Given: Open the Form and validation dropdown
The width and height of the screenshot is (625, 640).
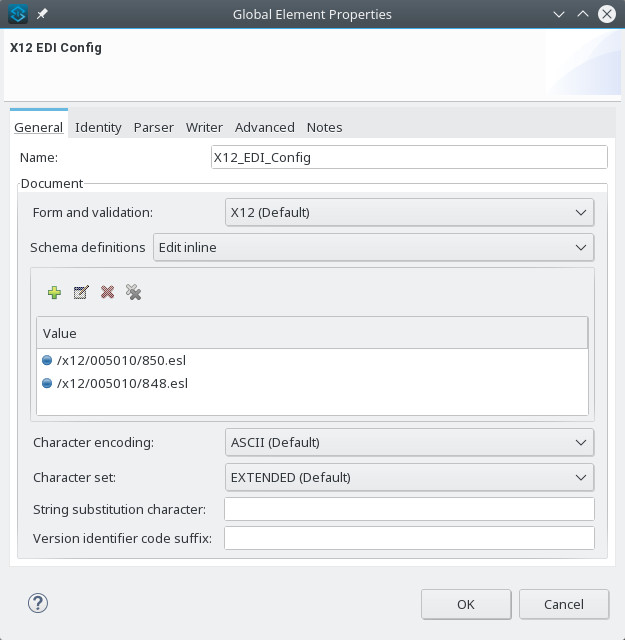Looking at the screenshot, I should 409,212.
